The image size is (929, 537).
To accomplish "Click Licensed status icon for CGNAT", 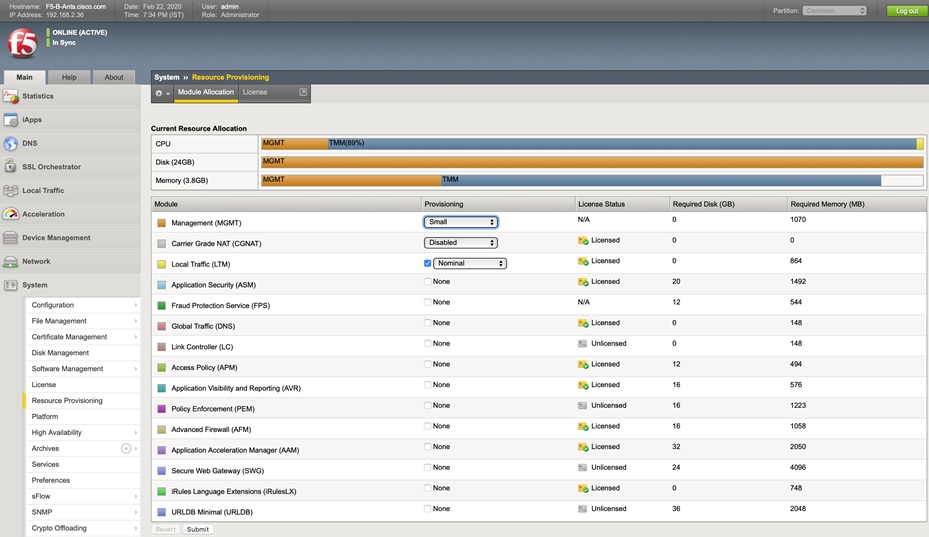I will click(x=583, y=241).
